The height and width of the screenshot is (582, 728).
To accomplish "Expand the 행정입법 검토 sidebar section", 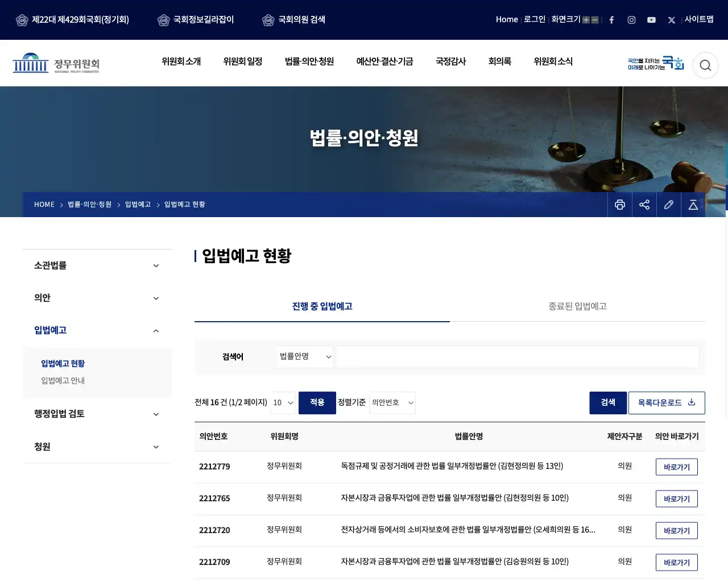I will (x=97, y=414).
